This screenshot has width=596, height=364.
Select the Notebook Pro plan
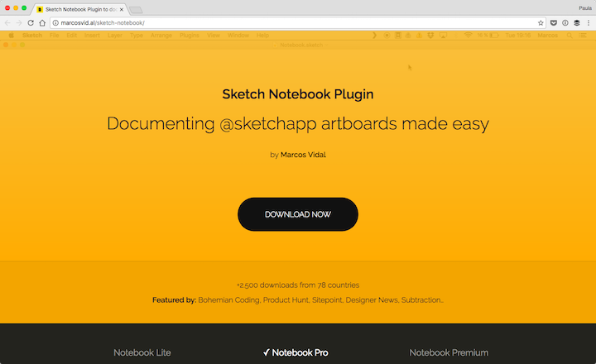[x=296, y=352]
